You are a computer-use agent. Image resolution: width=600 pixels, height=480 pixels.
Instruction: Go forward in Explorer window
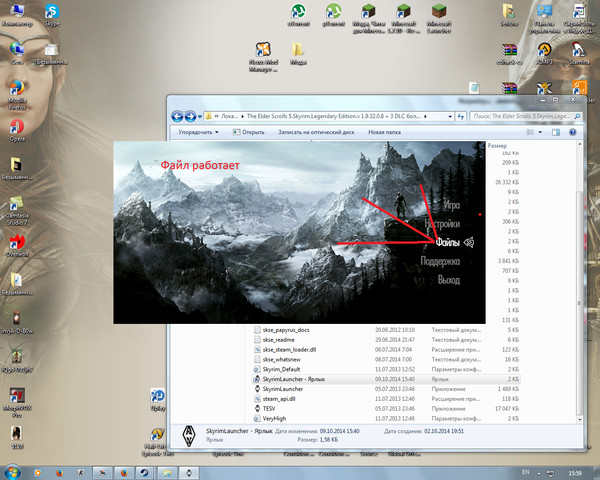point(190,116)
